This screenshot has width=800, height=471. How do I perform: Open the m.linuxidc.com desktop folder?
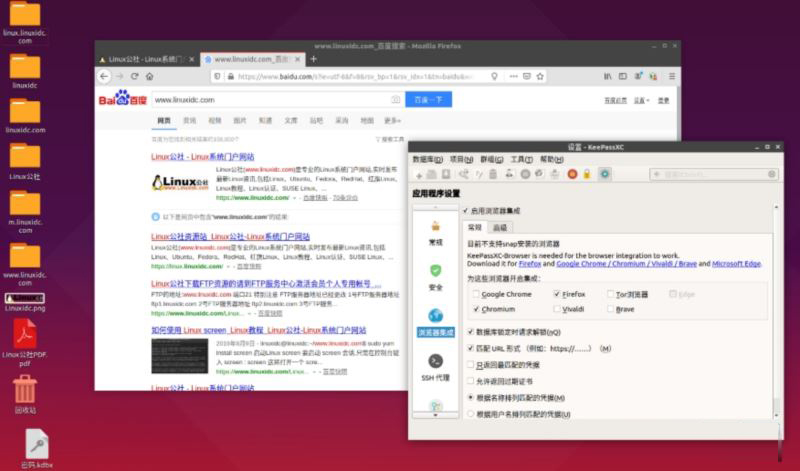pyautogui.click(x=25, y=212)
